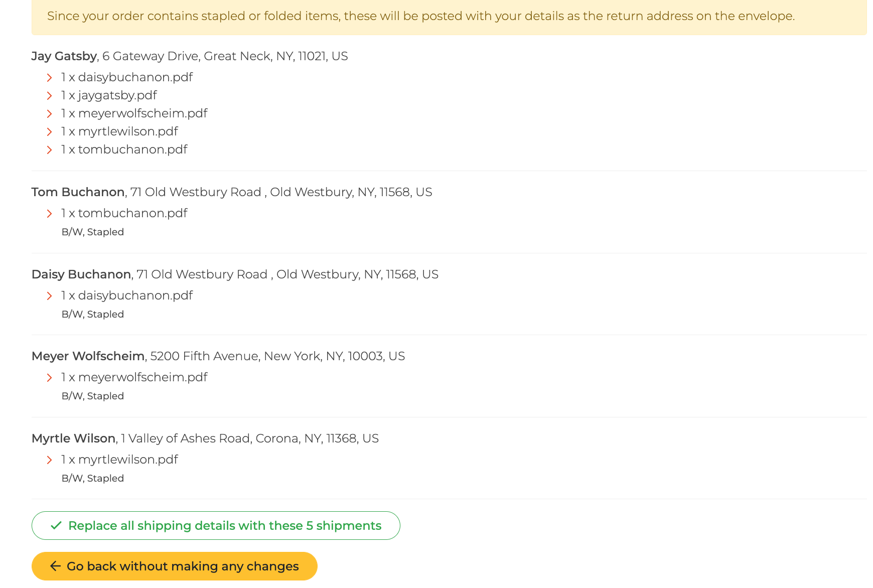Go back without making any changes
The image size is (873, 588).
[x=175, y=566]
